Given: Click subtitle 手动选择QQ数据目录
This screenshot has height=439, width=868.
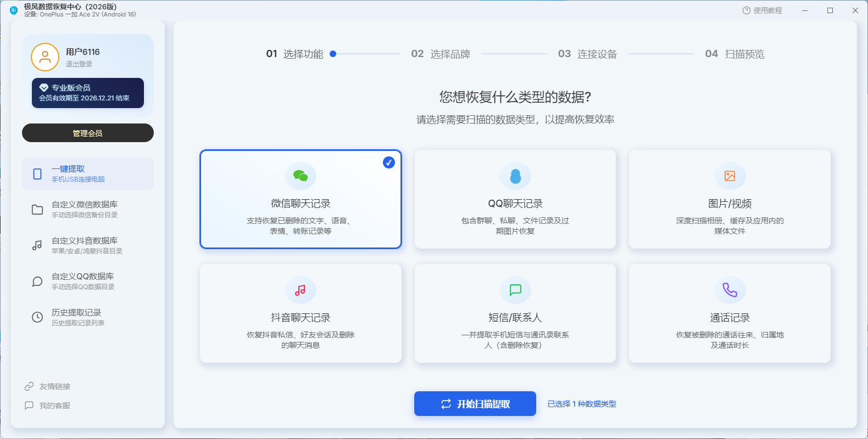Looking at the screenshot, I should (x=83, y=287).
